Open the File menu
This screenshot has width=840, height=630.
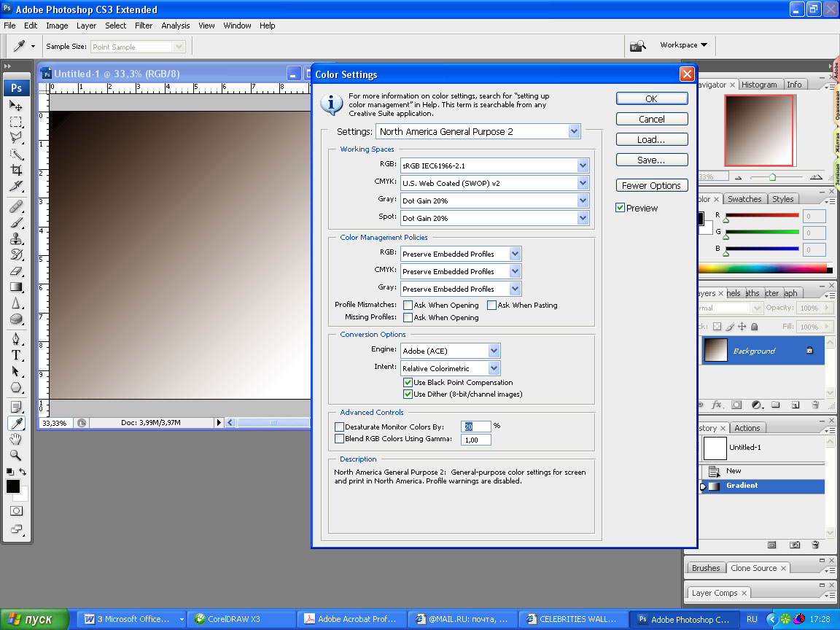[9, 26]
